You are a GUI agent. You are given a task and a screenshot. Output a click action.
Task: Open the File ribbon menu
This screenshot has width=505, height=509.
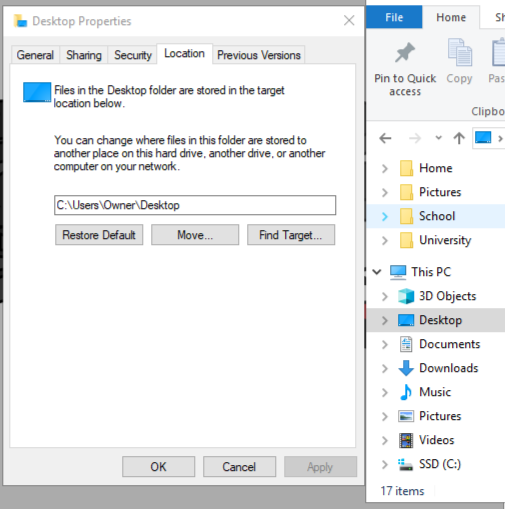click(x=394, y=17)
